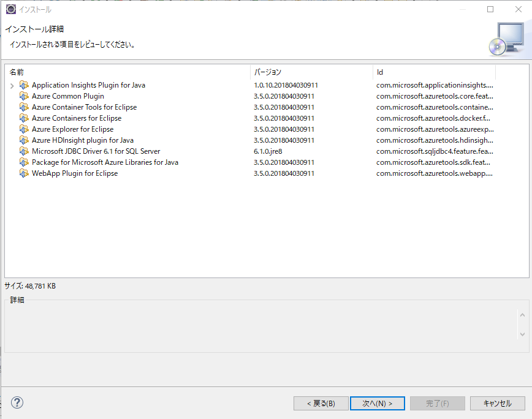
Task: Click the Azure Explorer for Eclipse icon
Action: (x=24, y=129)
